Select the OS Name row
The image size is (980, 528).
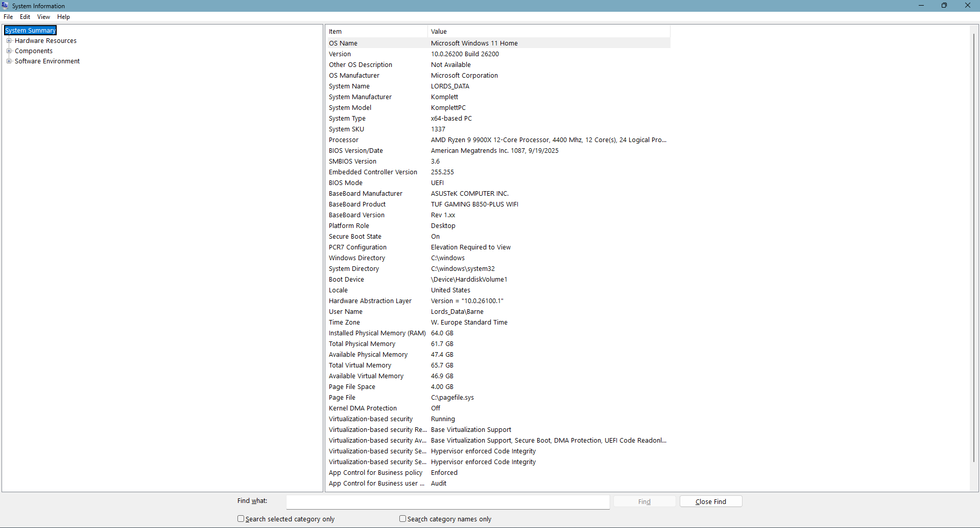499,43
